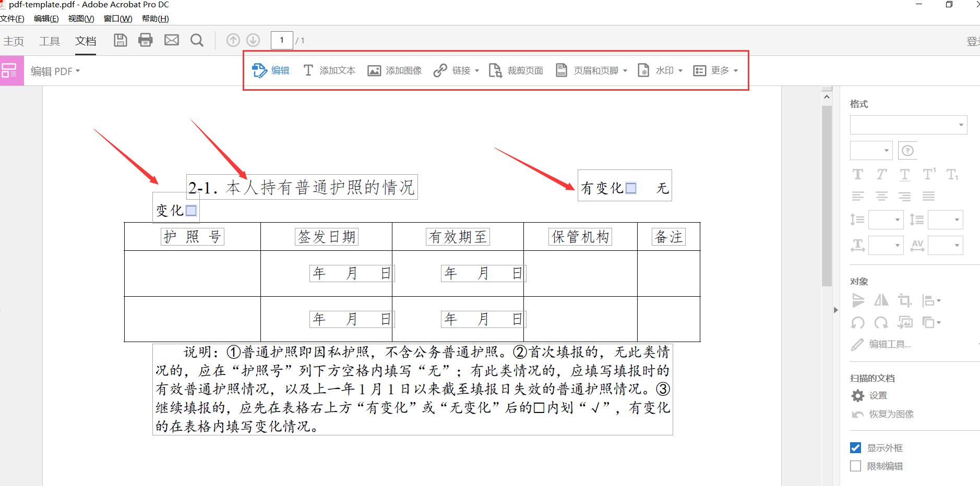Open the 视图(V) menu
Viewport: 980px width, 486px height.
(80, 18)
